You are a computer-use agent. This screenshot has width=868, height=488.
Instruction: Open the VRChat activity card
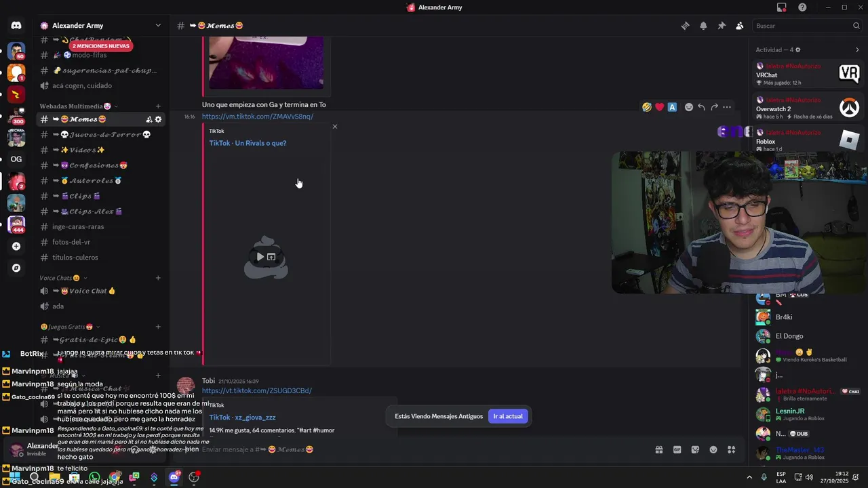click(x=808, y=74)
